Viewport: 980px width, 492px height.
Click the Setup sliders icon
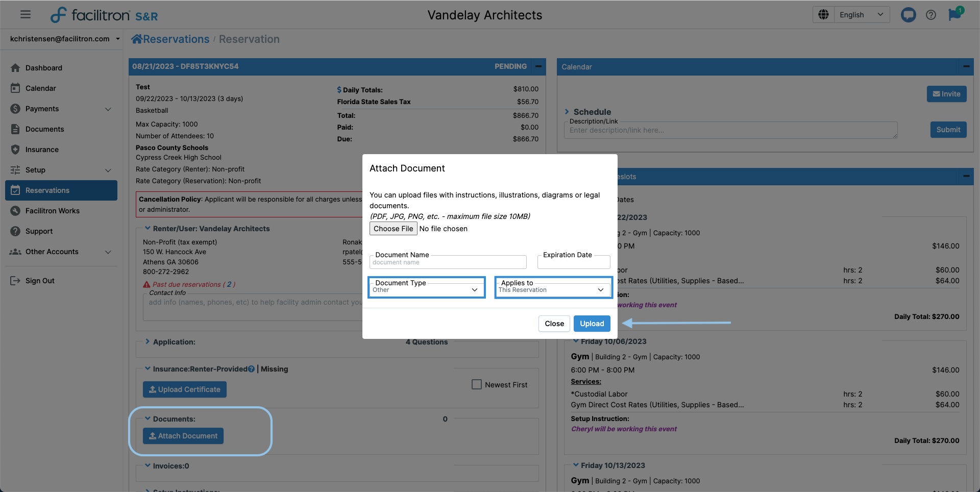click(x=15, y=170)
